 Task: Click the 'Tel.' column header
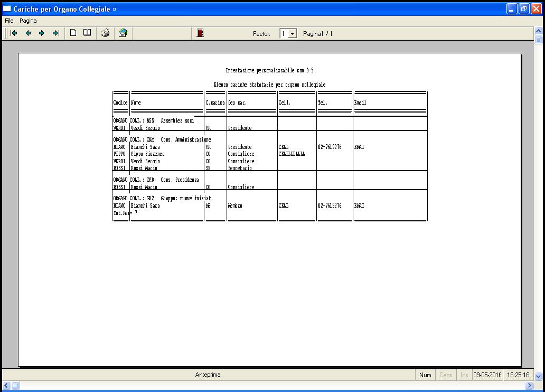click(323, 102)
